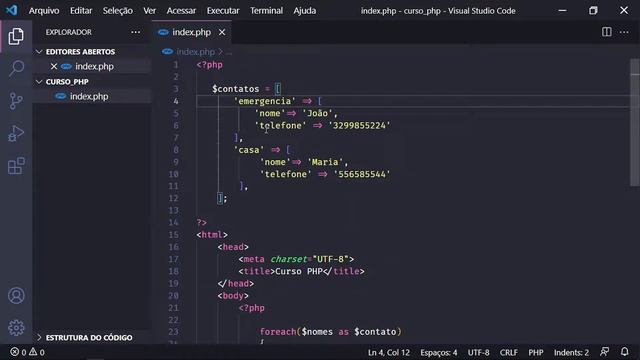Screen dimensions: 640x360
Task: Click foreach keyword on line 23
Action: click(x=278, y=332)
